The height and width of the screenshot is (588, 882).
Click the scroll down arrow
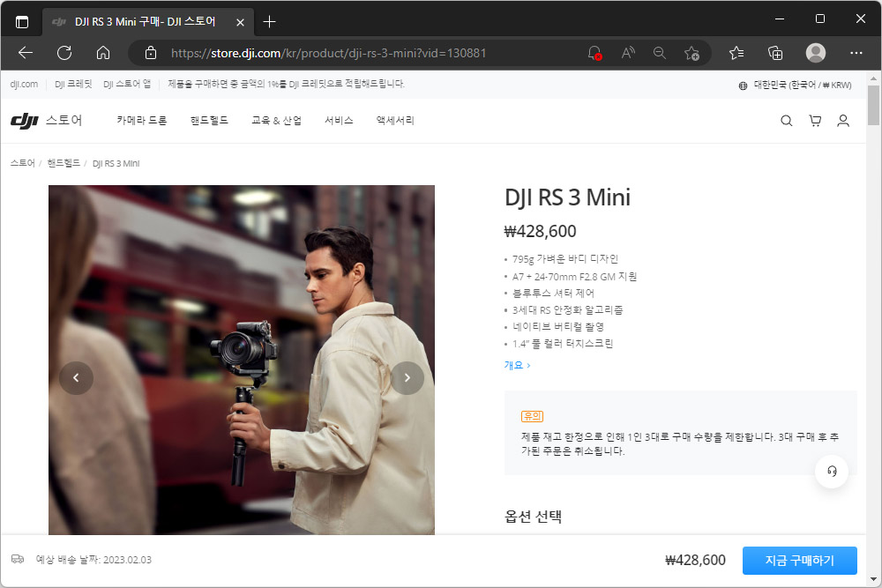[873, 579]
